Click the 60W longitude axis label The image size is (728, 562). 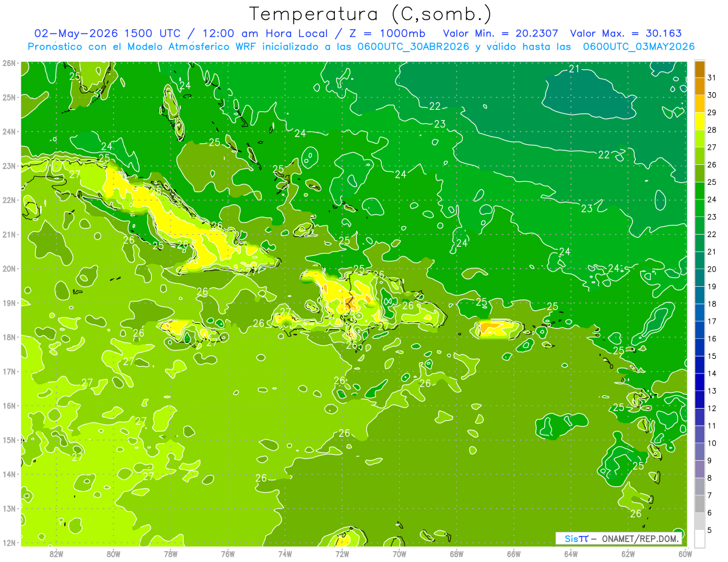coord(686,553)
